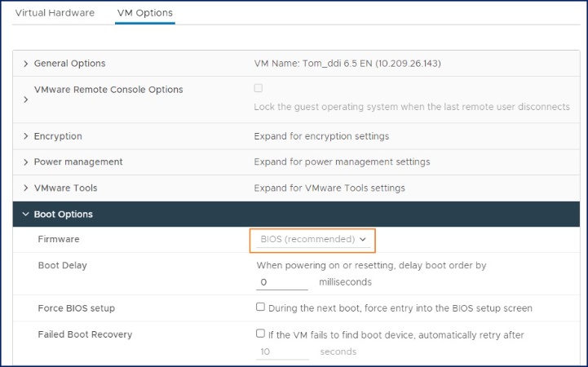The image size is (588, 367).
Task: Toggle the lock guest OS checkbox
Action: coord(259,88)
